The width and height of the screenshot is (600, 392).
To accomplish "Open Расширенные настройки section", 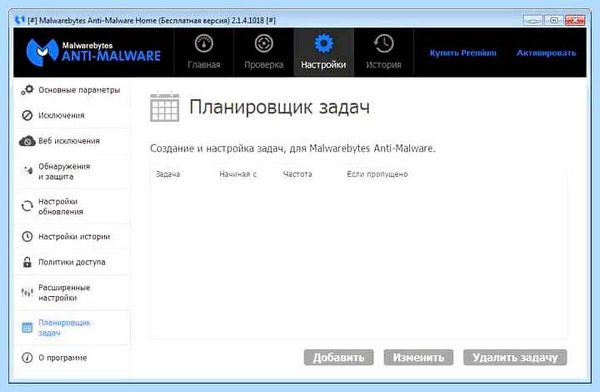I will 72,293.
